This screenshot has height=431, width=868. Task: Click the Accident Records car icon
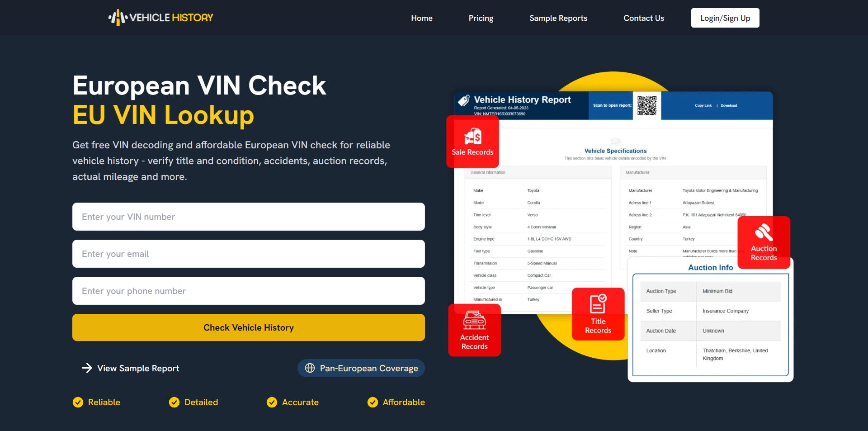[474, 320]
